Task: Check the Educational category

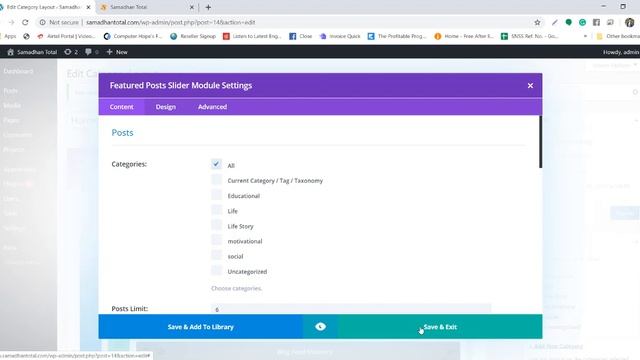Action: (x=216, y=195)
